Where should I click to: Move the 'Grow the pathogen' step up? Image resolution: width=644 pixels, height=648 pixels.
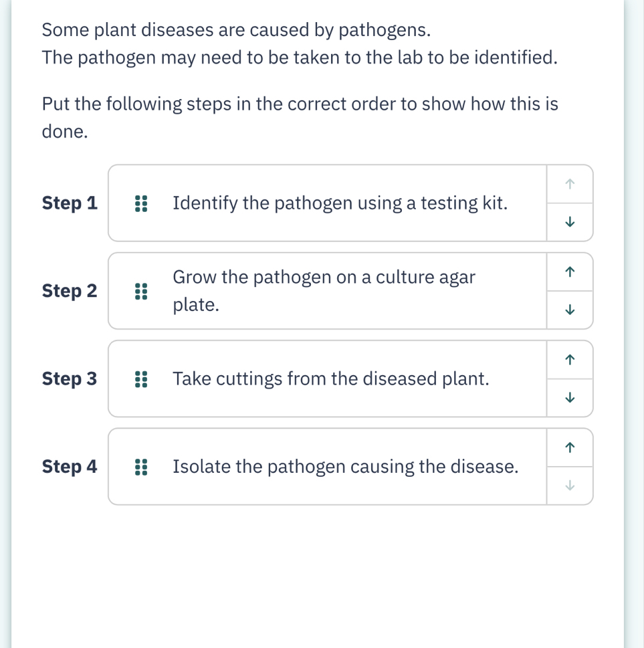click(570, 272)
